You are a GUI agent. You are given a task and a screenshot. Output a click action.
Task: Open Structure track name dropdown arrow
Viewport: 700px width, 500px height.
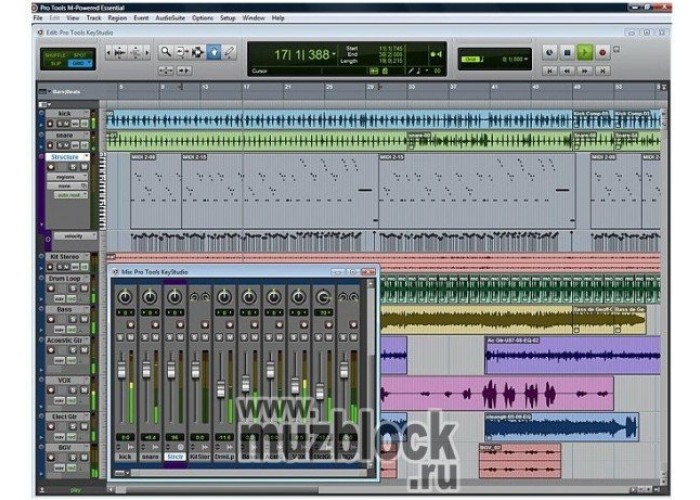85,157
